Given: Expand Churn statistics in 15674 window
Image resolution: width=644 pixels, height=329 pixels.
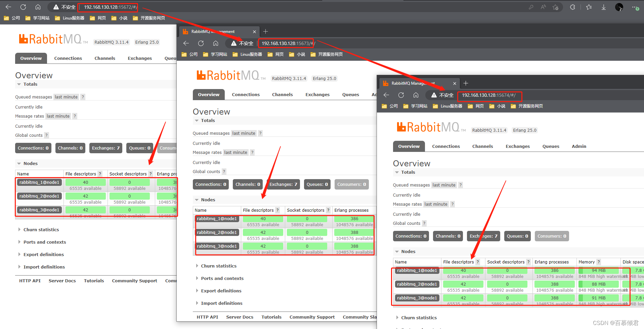Looking at the screenshot, I should [416, 318].
